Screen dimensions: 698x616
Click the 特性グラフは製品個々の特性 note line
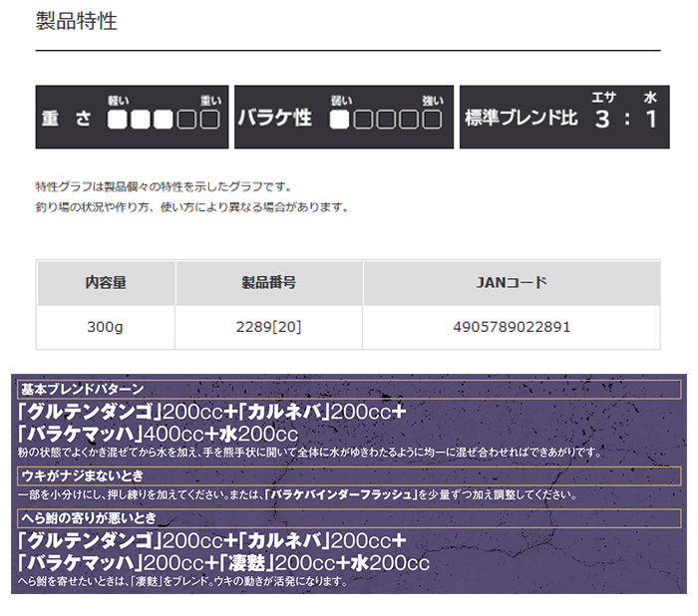(x=163, y=186)
